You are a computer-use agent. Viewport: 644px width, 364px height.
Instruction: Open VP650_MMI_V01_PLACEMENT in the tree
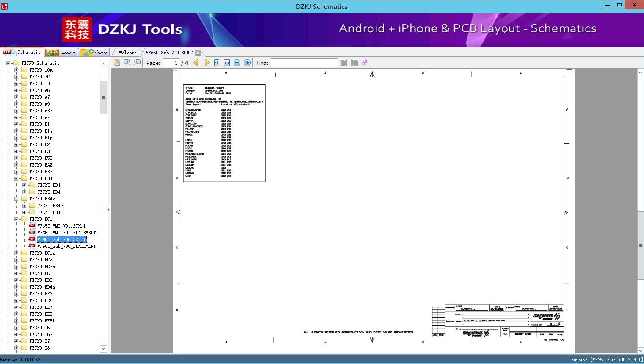pyautogui.click(x=66, y=233)
